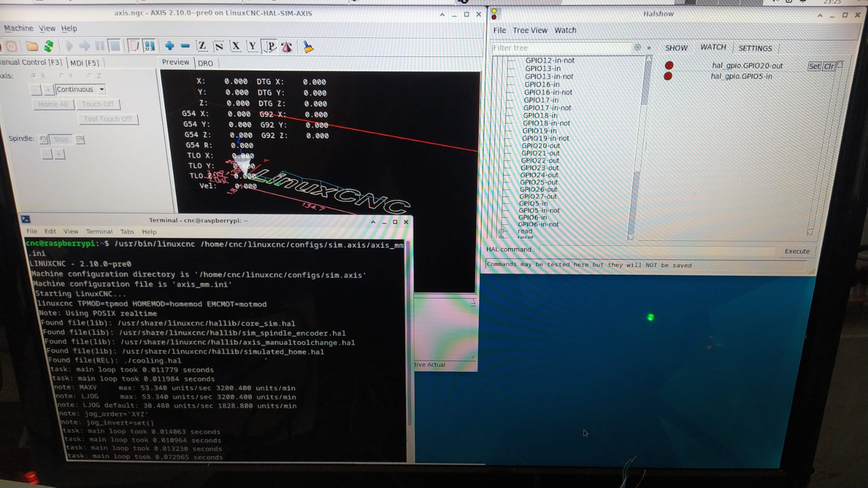Zoom in on the preview with the plus icon
Screen dimensions: 868x488
(x=169, y=47)
